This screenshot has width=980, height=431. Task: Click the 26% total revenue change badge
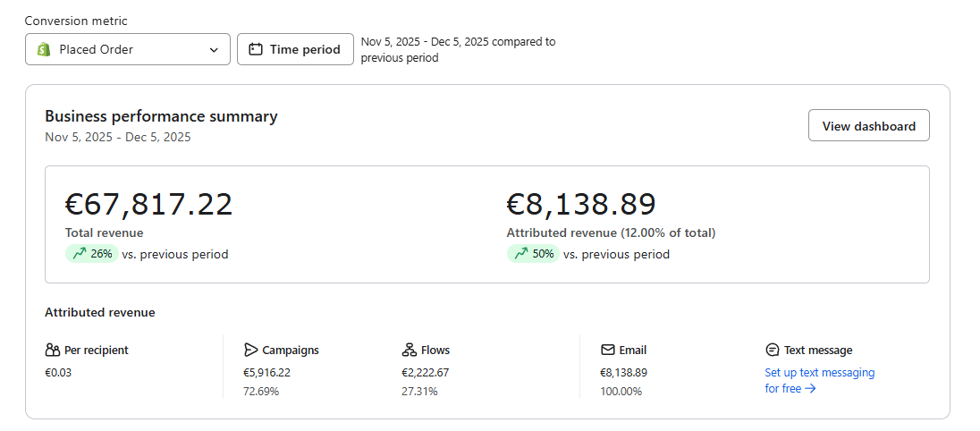click(x=92, y=254)
